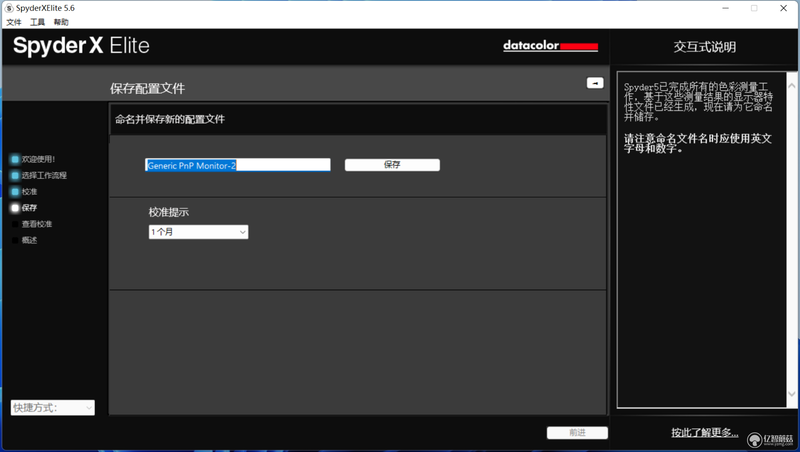The image size is (800, 452).
Task: Collapse the interactive help panel arrow button
Action: [x=595, y=83]
